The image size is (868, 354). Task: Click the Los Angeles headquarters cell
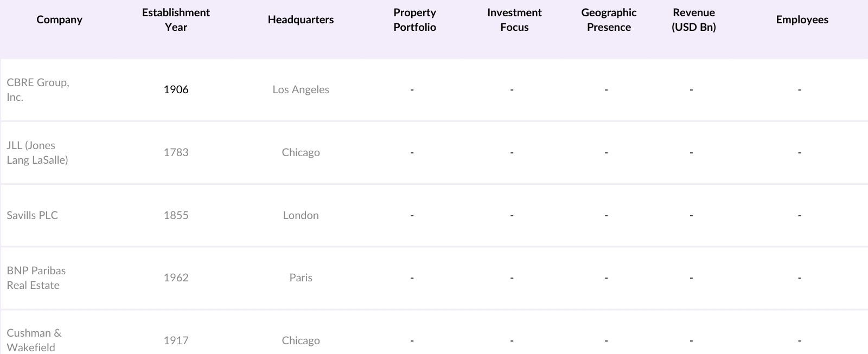coord(301,89)
